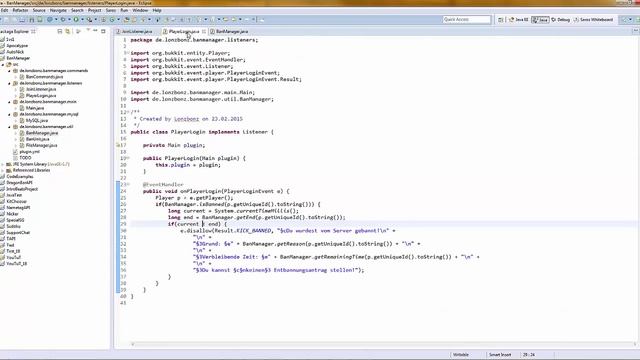Click the Writable status bar entry
640x360 pixels.
[461, 355]
